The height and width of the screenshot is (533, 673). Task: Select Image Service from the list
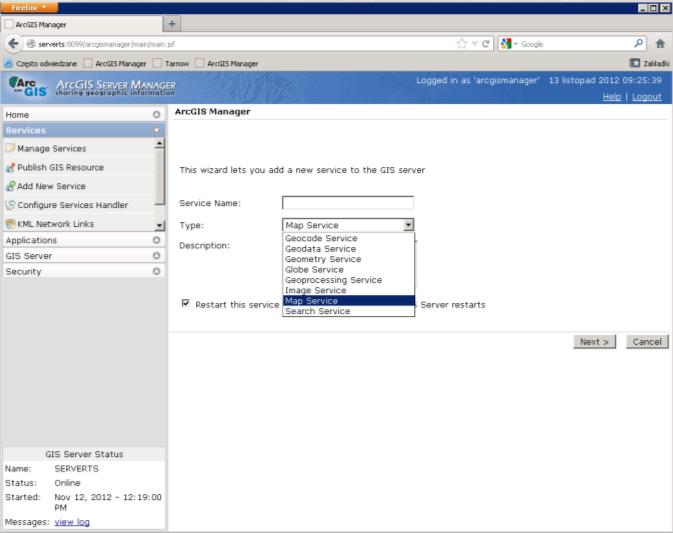[349, 290]
